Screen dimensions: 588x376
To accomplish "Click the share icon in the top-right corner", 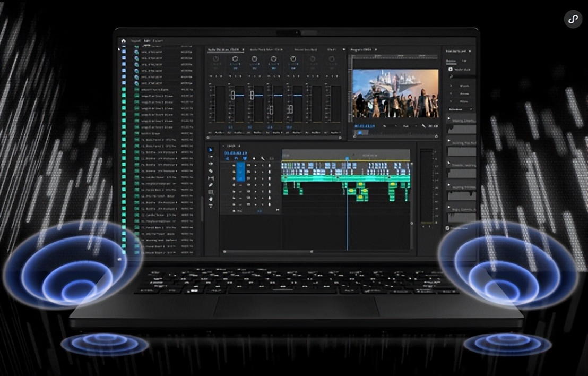I will (x=573, y=19).
